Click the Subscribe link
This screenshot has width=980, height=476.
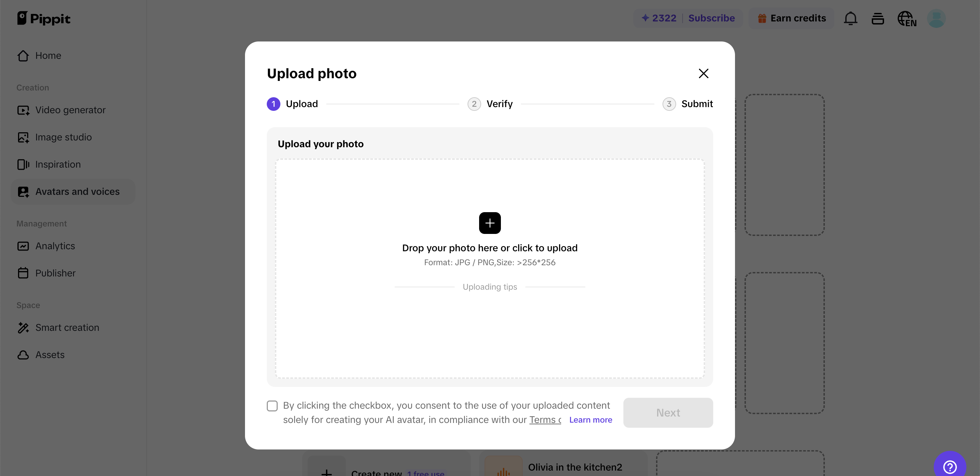712,18
